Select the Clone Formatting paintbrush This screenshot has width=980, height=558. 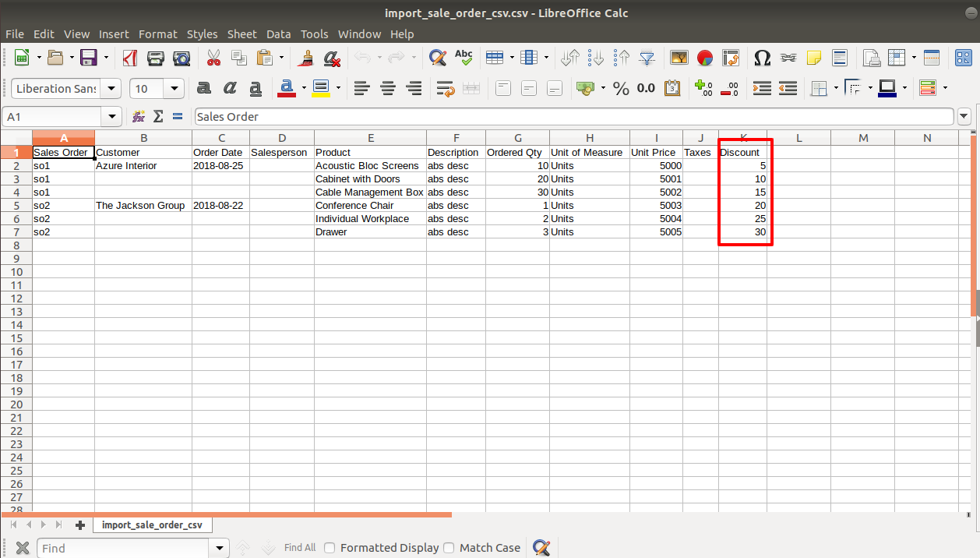[306, 58]
